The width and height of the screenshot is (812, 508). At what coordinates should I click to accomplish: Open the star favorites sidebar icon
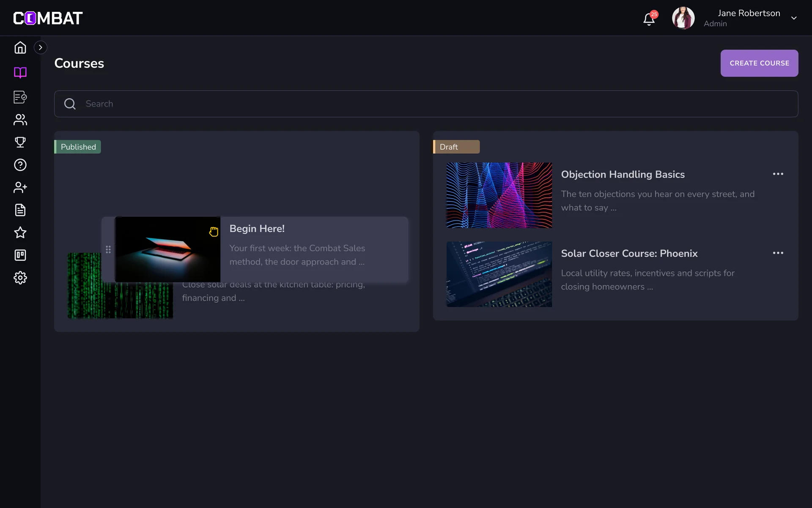coord(20,232)
